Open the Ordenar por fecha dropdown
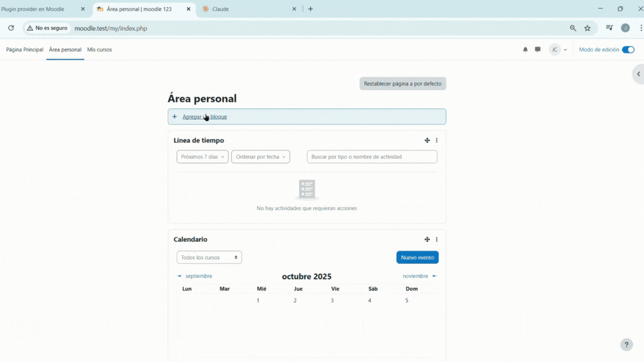The image size is (644, 362). point(261,156)
